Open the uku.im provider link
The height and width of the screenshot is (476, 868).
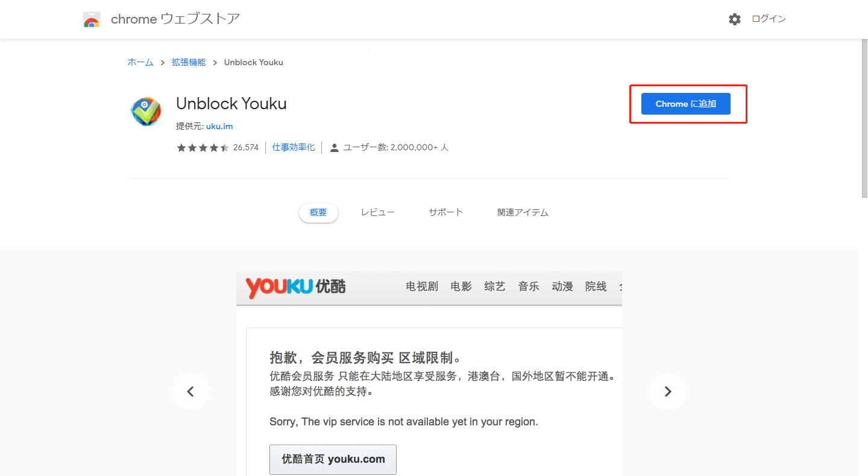tap(219, 126)
